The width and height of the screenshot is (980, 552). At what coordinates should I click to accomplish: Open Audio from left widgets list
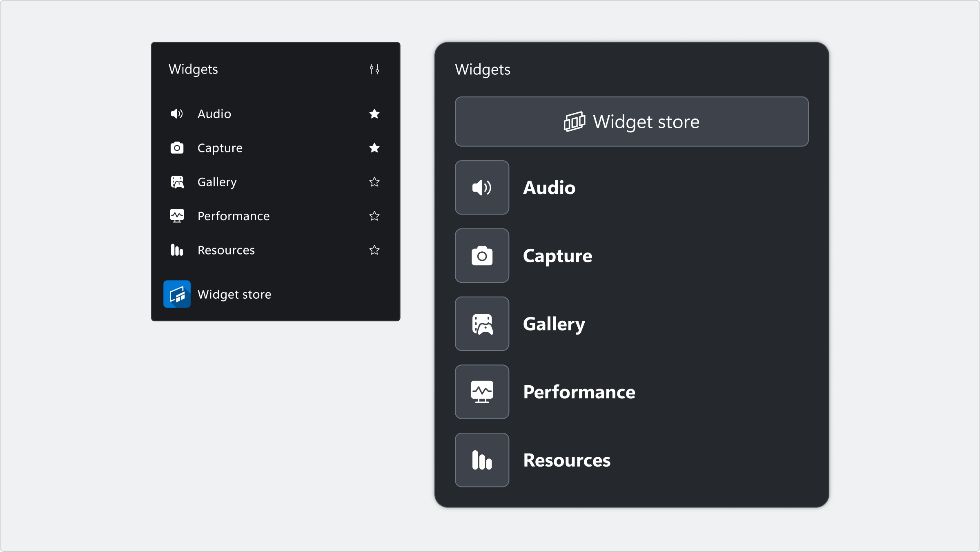point(214,114)
